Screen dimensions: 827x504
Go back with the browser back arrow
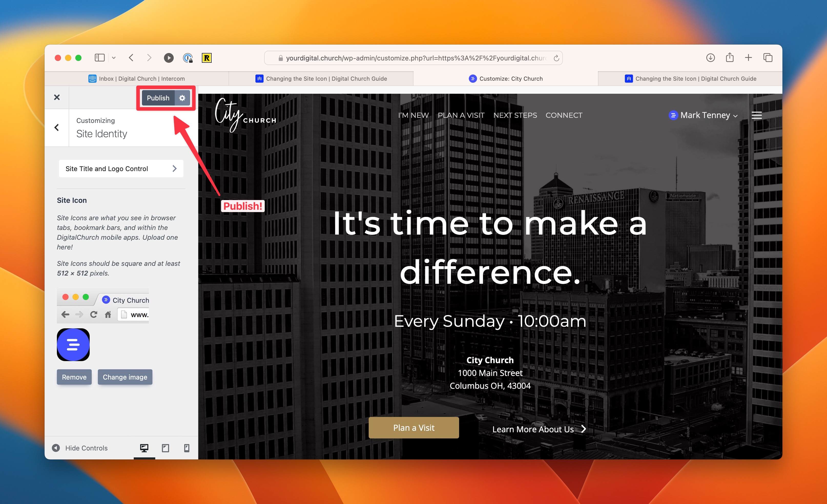131,58
